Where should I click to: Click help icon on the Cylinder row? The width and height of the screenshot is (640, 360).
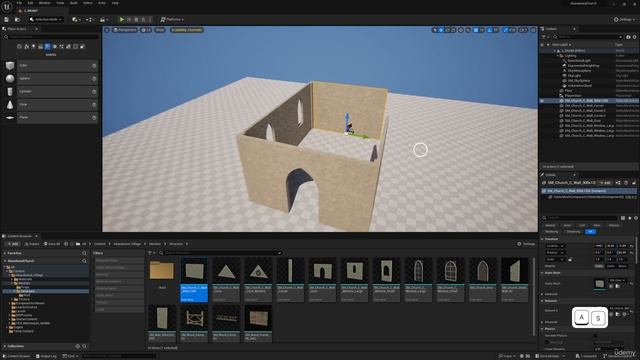pos(94,92)
